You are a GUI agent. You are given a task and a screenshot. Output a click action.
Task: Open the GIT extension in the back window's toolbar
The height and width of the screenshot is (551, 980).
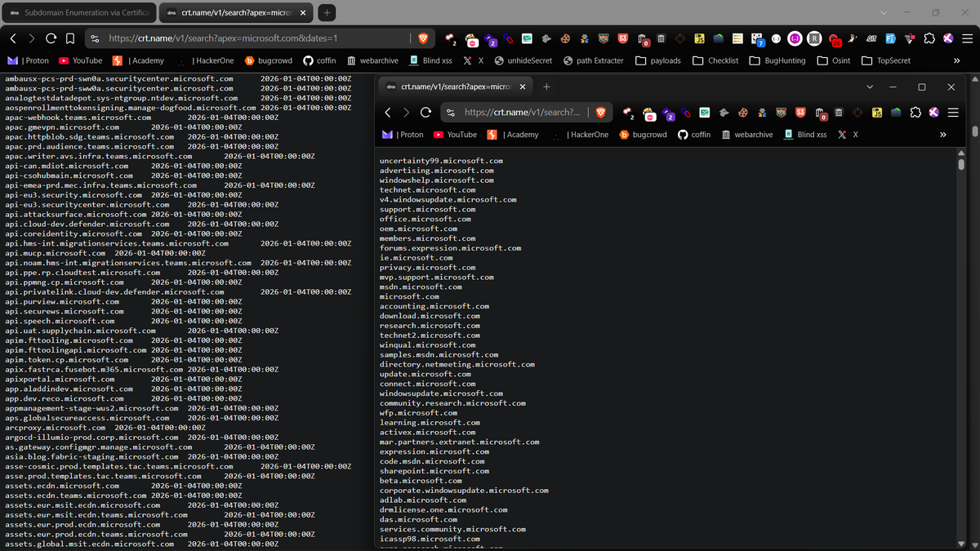point(872,38)
